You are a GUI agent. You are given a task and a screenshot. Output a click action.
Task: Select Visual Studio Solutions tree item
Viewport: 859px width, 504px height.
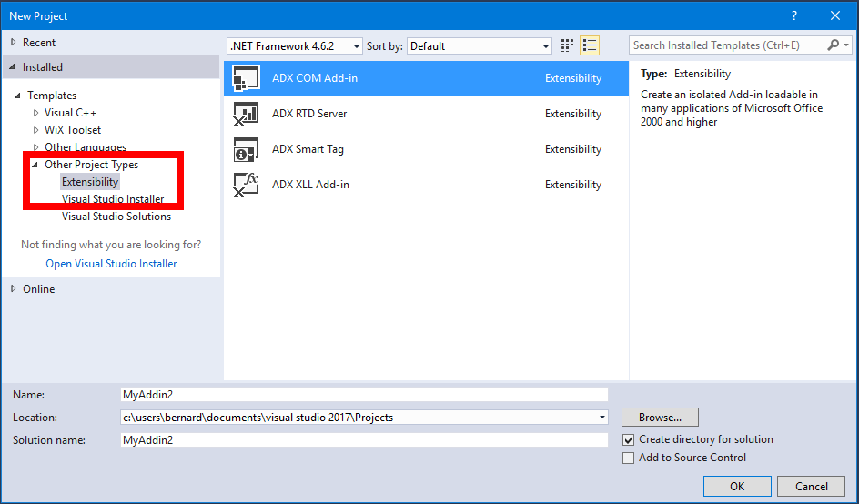pyautogui.click(x=116, y=217)
